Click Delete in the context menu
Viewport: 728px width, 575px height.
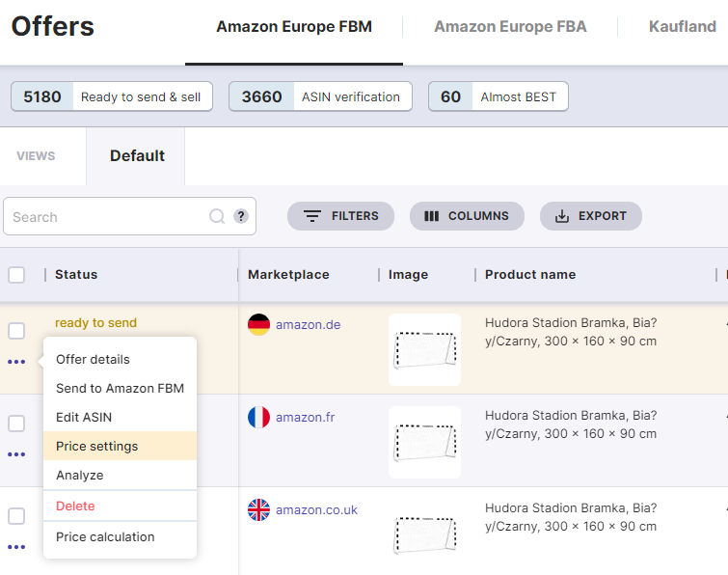click(x=75, y=506)
